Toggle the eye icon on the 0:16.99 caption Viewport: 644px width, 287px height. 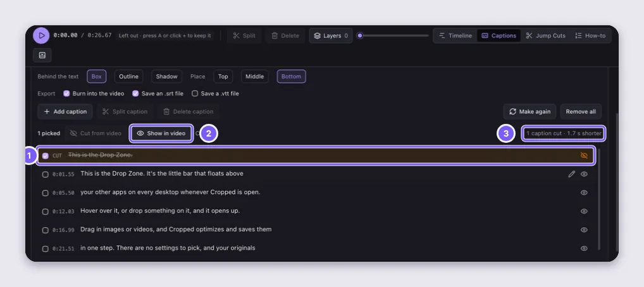584,229
